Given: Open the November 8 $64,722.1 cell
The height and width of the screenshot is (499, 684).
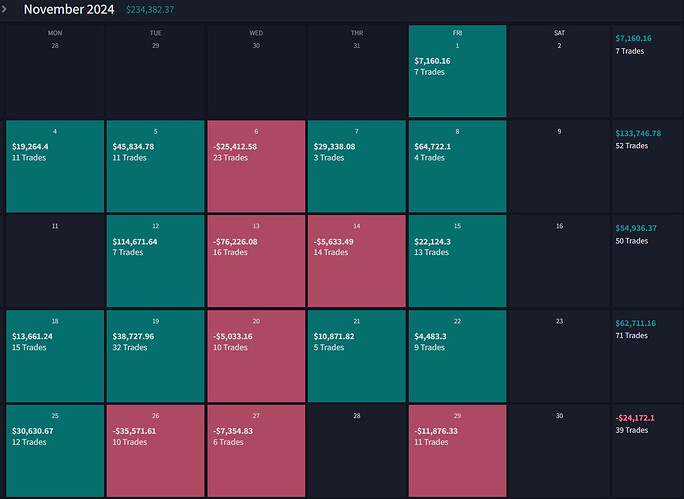Looking at the screenshot, I should click(x=457, y=166).
